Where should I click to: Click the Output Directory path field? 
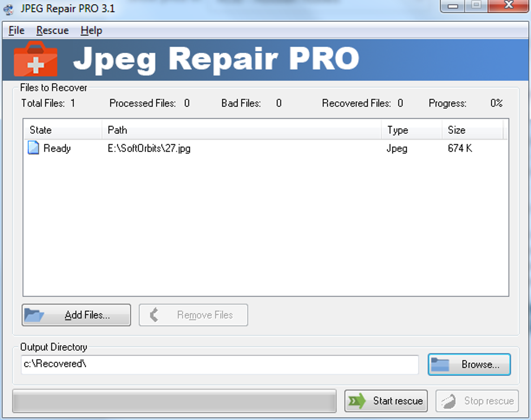point(220,364)
